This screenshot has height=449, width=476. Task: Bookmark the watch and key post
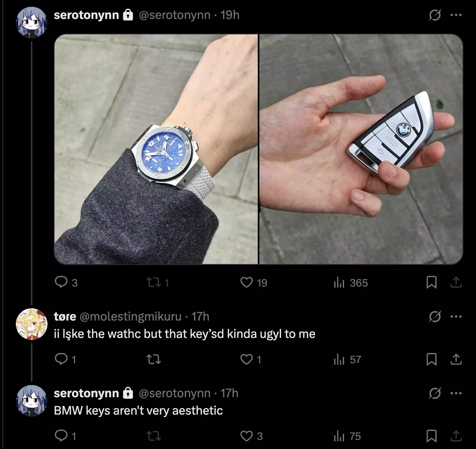[431, 282]
